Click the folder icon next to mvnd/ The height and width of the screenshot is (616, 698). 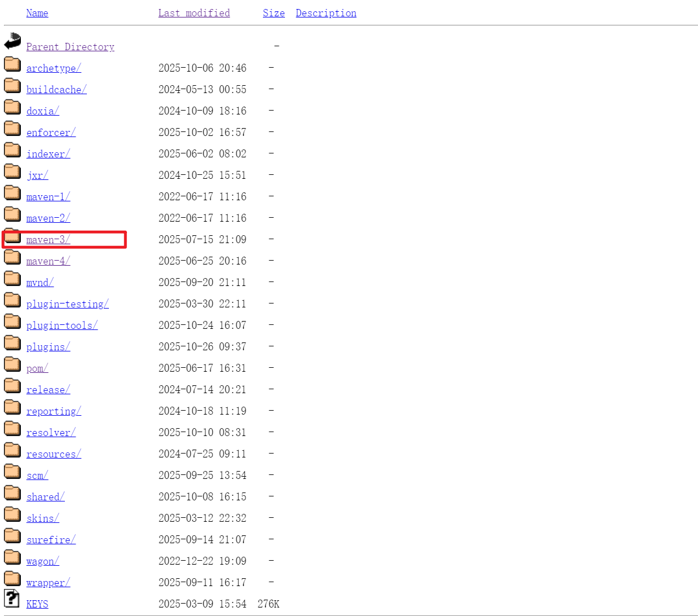pos(12,278)
